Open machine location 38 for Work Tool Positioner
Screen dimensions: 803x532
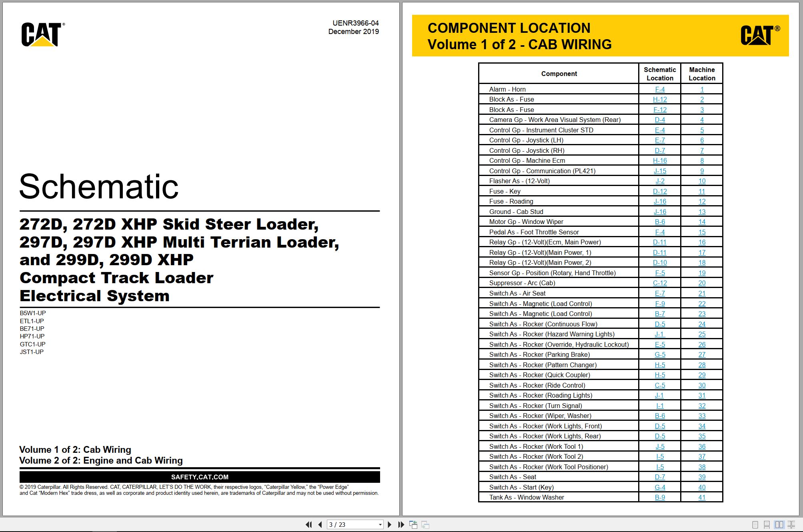pos(702,467)
